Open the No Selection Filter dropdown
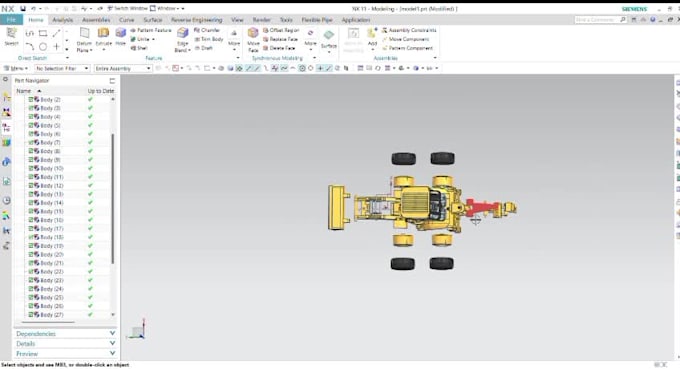The height and width of the screenshot is (369, 680). click(62, 69)
